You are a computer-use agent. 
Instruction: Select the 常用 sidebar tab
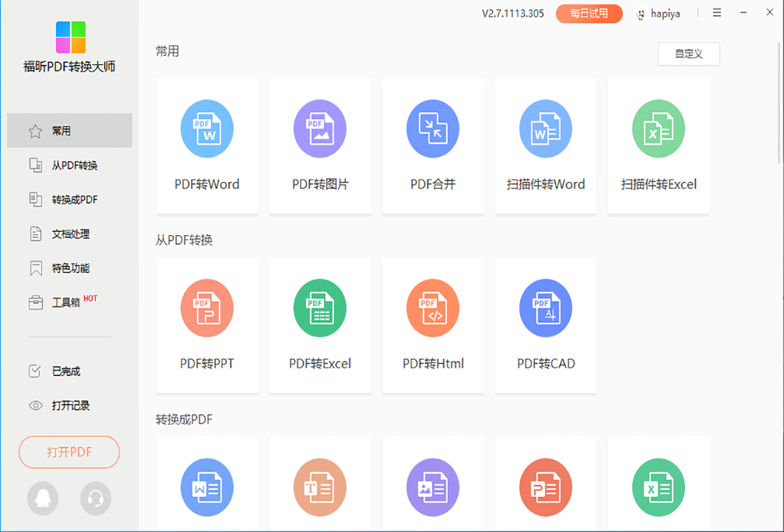pos(69,130)
